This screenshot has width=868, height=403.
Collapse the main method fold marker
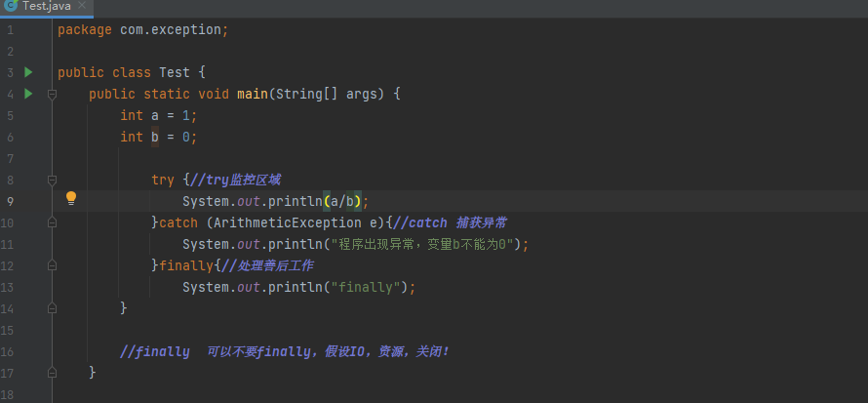pos(53,94)
